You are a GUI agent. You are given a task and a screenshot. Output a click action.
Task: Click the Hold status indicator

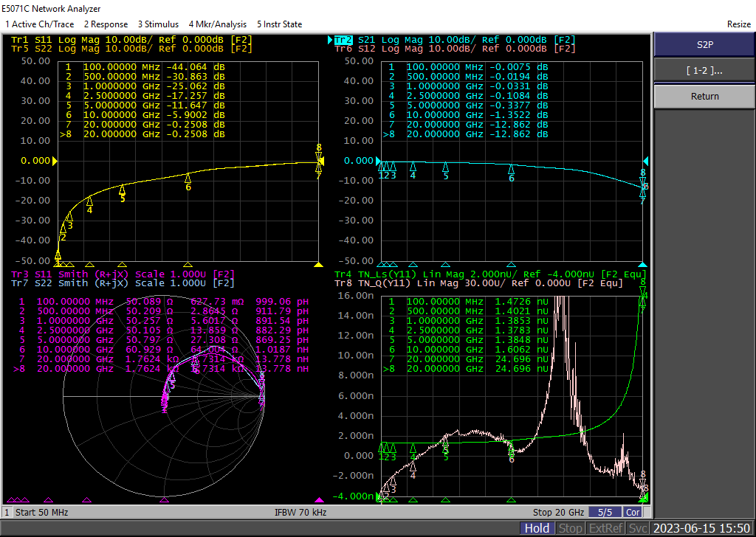tap(537, 528)
